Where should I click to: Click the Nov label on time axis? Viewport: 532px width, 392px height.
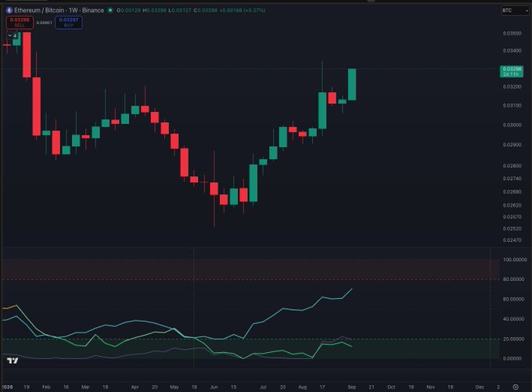coord(430,387)
